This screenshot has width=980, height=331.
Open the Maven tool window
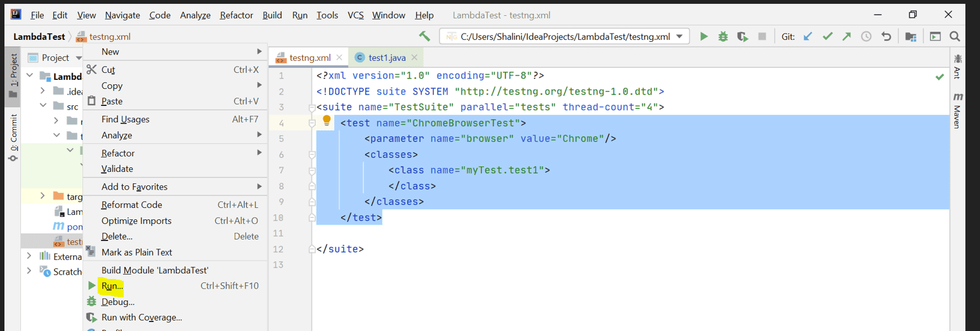(957, 111)
